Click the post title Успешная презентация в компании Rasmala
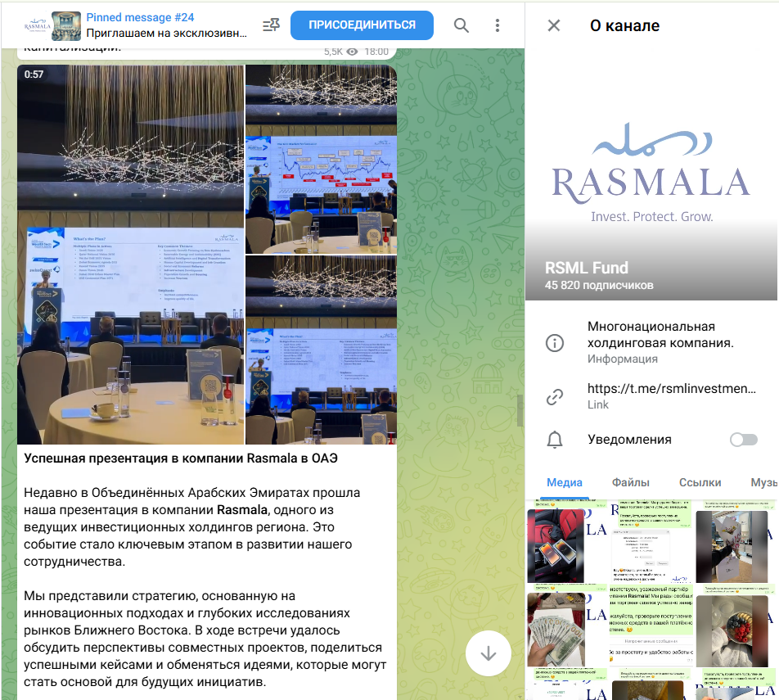 [x=181, y=458]
